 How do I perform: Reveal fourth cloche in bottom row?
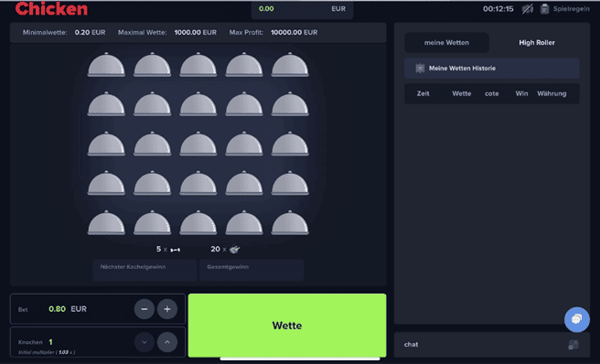(x=244, y=223)
